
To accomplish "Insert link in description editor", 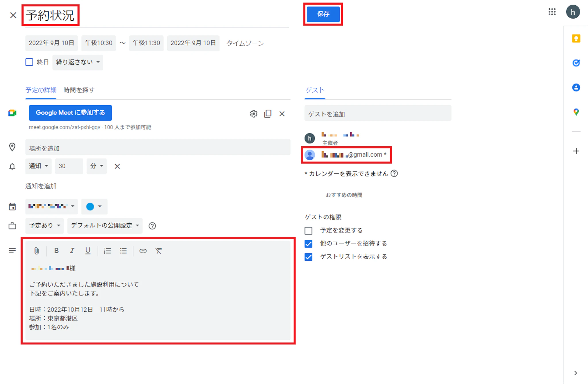I will point(143,251).
